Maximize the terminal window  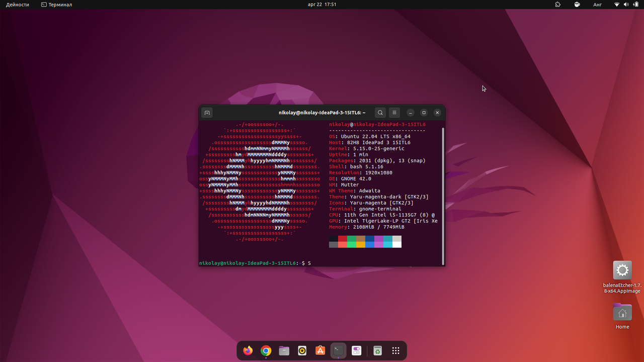(x=424, y=113)
